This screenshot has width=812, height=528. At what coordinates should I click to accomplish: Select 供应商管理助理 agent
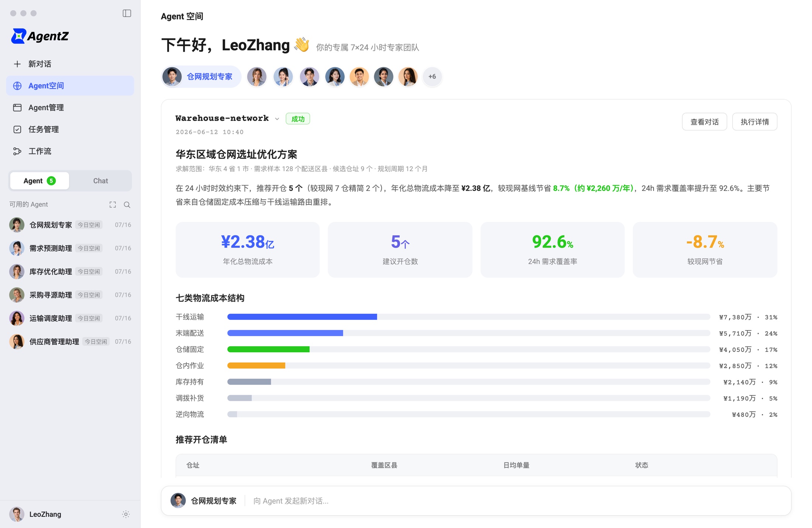pyautogui.click(x=70, y=342)
